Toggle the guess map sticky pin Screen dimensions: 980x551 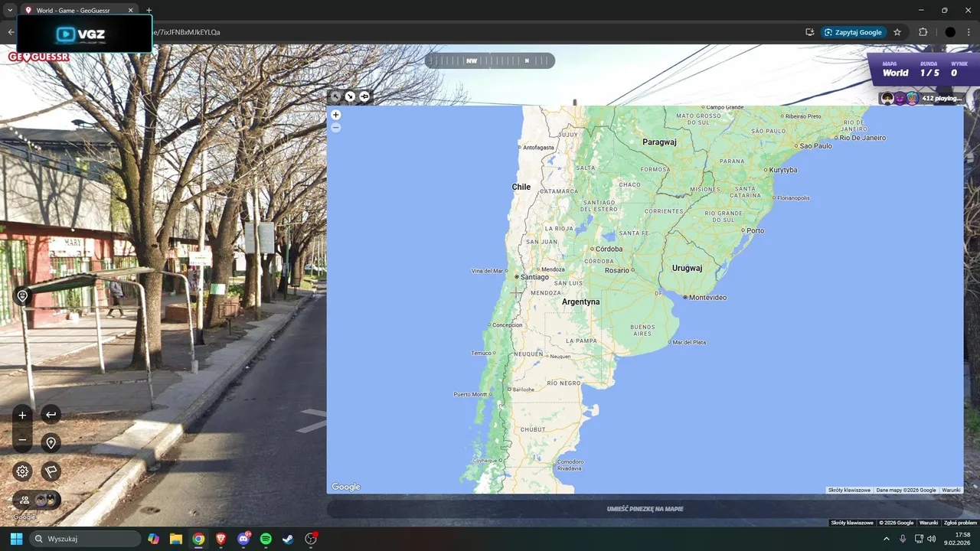click(364, 96)
